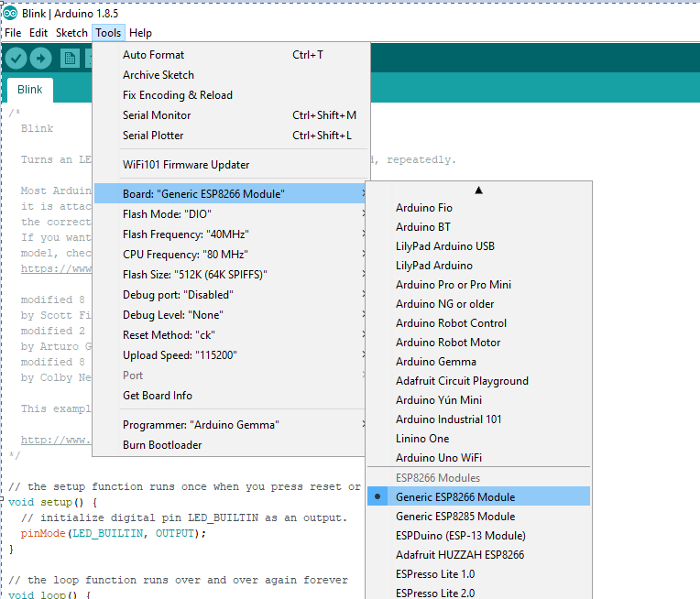Select LilyPad Arduino USB board
Screen dimensions: 700x599
tap(478, 246)
